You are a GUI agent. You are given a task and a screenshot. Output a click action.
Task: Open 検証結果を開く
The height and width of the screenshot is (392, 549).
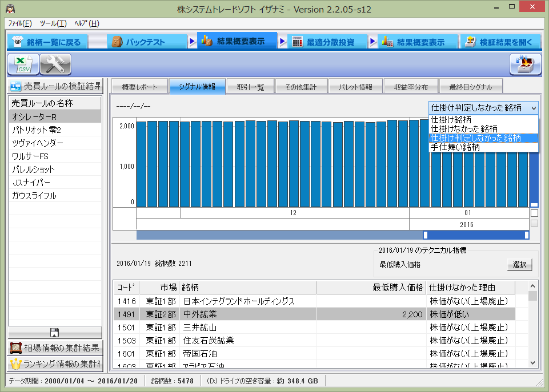[x=501, y=42]
